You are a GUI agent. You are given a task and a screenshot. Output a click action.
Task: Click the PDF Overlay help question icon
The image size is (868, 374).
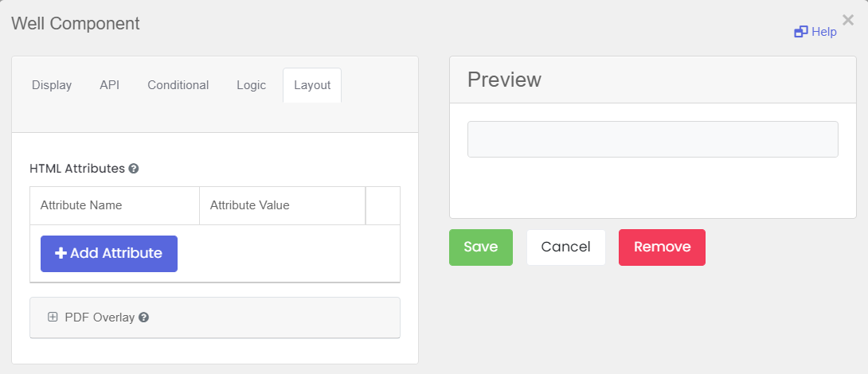pos(144,318)
